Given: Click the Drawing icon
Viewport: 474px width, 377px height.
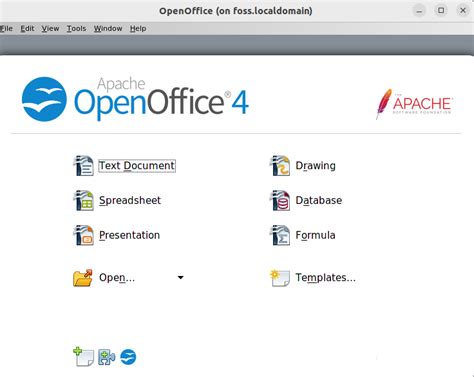Looking at the screenshot, I should click(280, 166).
